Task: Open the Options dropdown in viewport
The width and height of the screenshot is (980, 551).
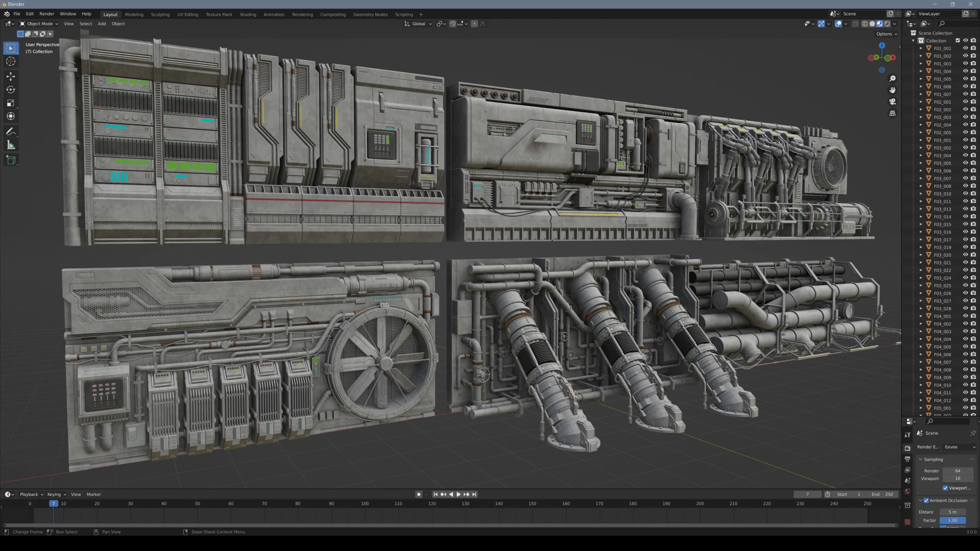Action: [x=887, y=34]
